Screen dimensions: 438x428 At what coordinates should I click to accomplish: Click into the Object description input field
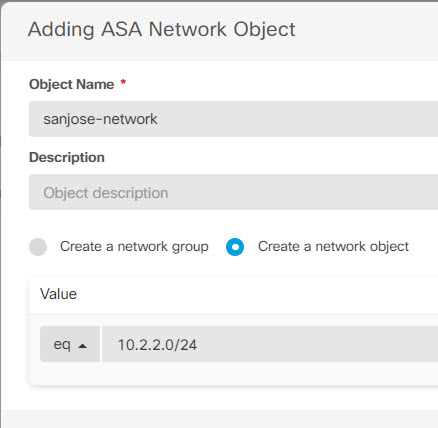[233, 192]
